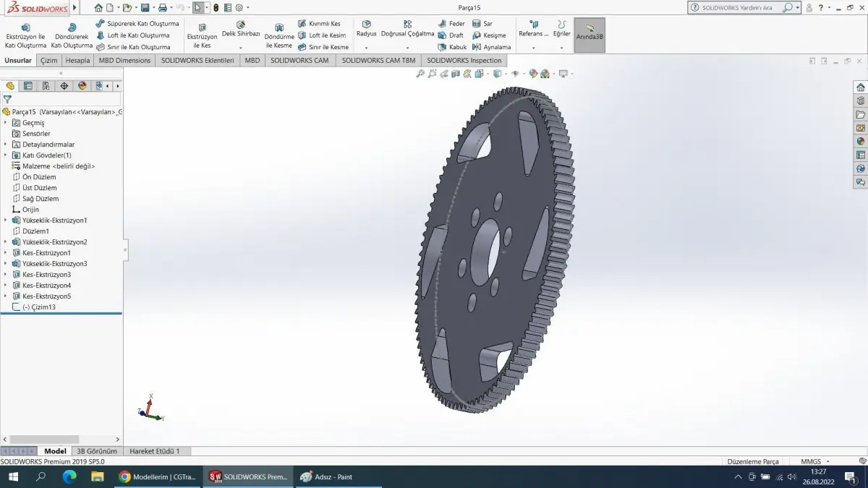Image resolution: width=868 pixels, height=488 pixels.
Task: Select the Feder rib tool
Action: (x=451, y=24)
